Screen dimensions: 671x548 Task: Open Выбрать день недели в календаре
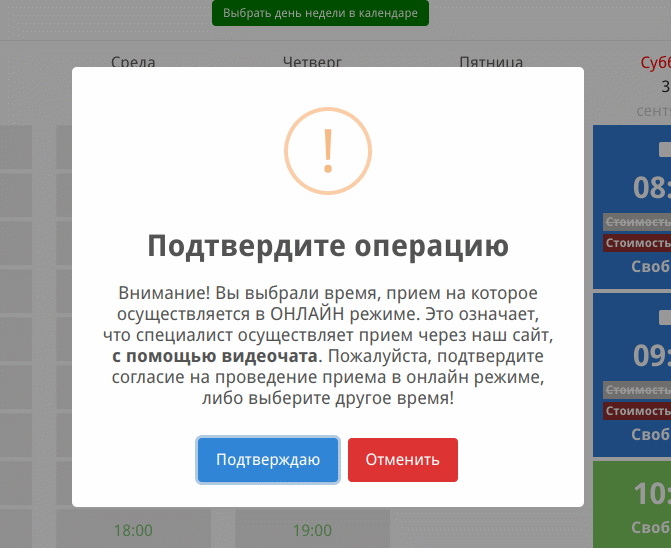point(320,13)
